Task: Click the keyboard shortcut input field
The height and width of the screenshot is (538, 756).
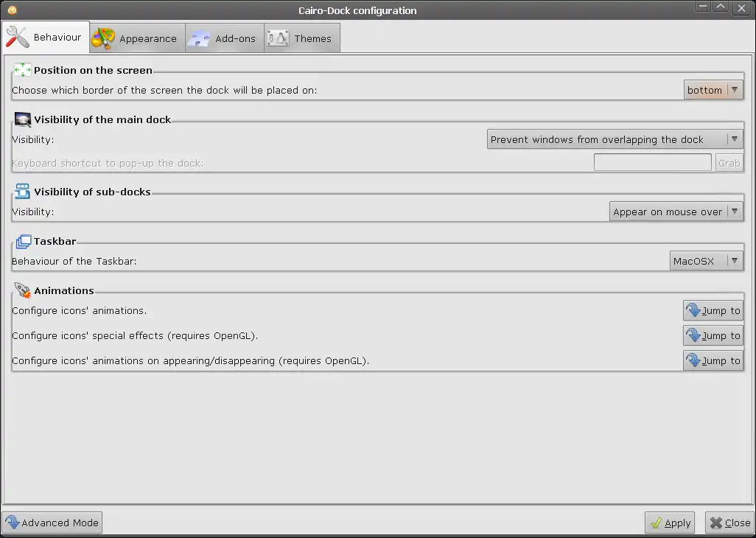Action: [652, 162]
